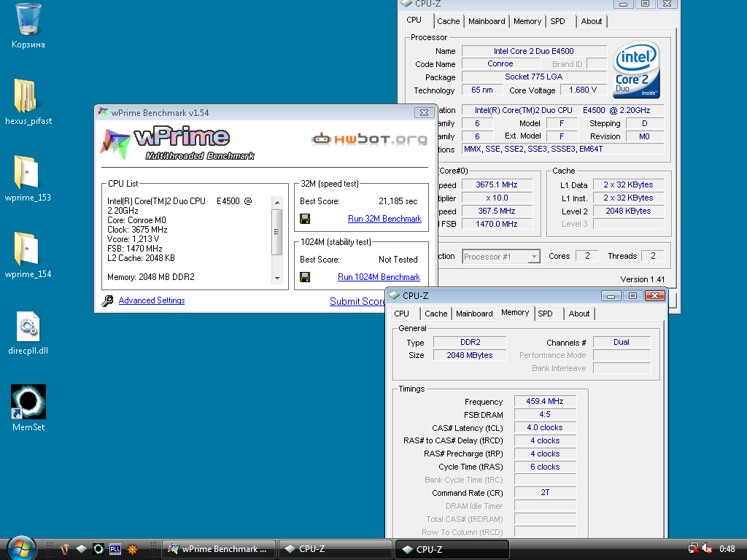Switch to Cache tab in front CPU-Z window
Screen dimensions: 747x560
(436, 314)
